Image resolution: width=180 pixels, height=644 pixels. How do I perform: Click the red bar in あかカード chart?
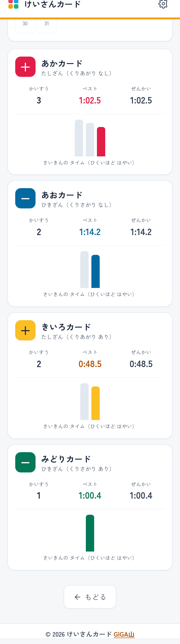pos(101,141)
